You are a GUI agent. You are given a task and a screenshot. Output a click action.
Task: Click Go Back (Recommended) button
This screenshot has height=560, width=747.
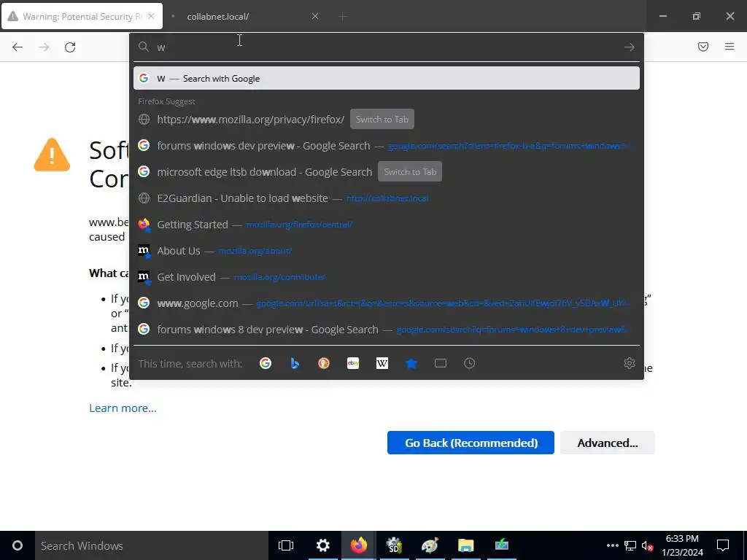click(471, 443)
